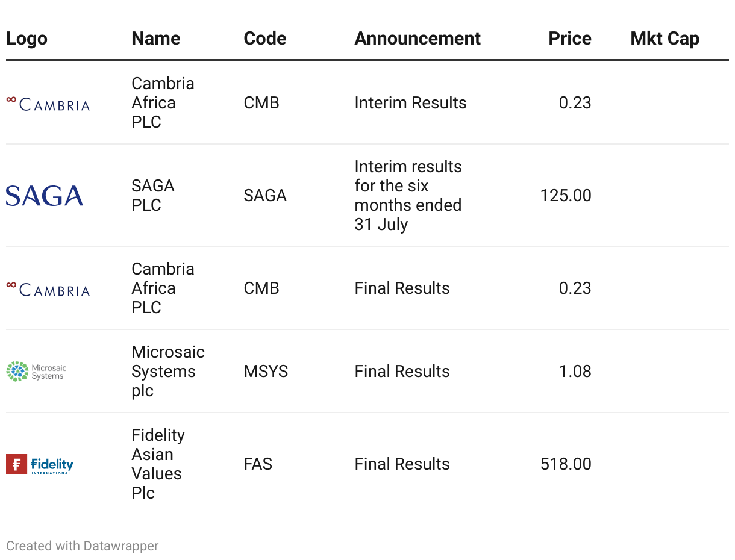Open the Fidelity Asian Values Plc name
This screenshot has height=560, width=735.
point(158,464)
